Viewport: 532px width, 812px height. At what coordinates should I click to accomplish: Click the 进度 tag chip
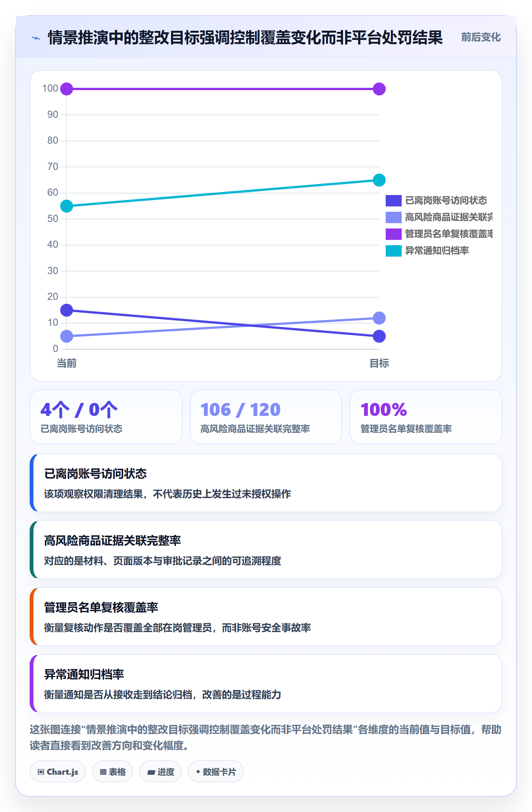click(x=160, y=772)
